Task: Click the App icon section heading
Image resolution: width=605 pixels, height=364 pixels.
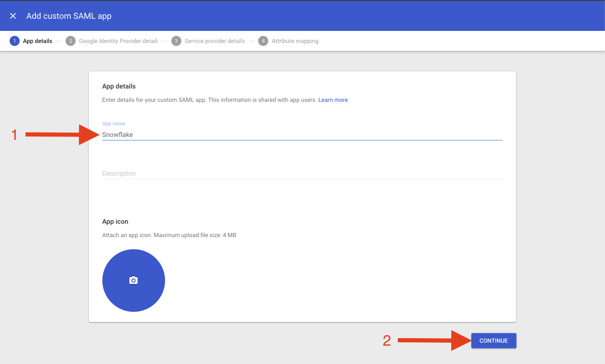Action: (x=115, y=221)
